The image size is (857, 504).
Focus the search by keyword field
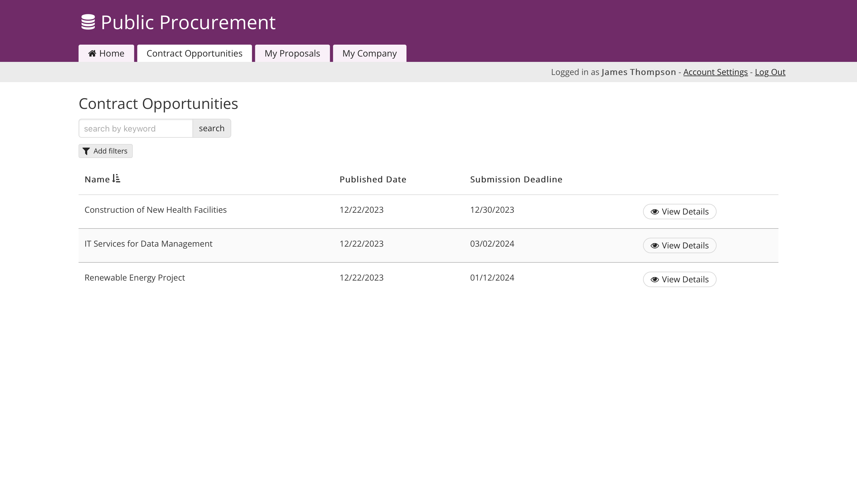(x=136, y=129)
